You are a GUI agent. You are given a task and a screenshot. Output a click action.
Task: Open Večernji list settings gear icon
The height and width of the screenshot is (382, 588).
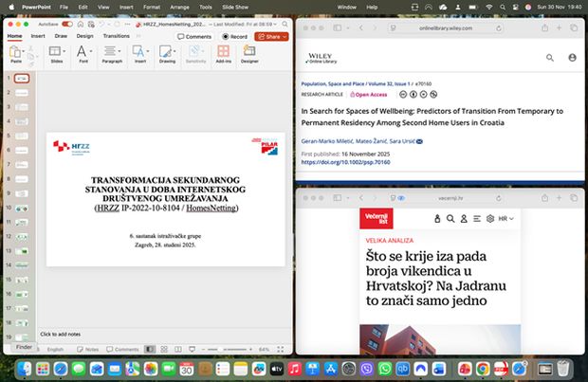pos(490,219)
